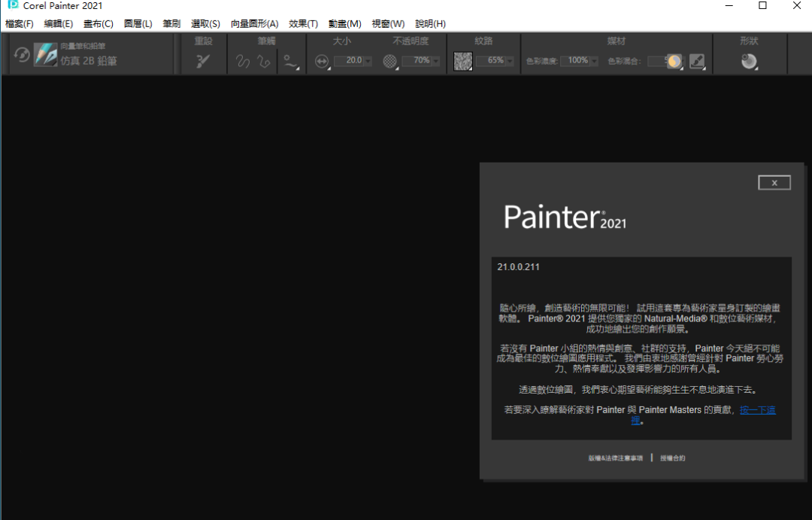Screen dimensions: 812x520
Task: Reset the brush with the 重設 icon
Action: click(x=202, y=61)
